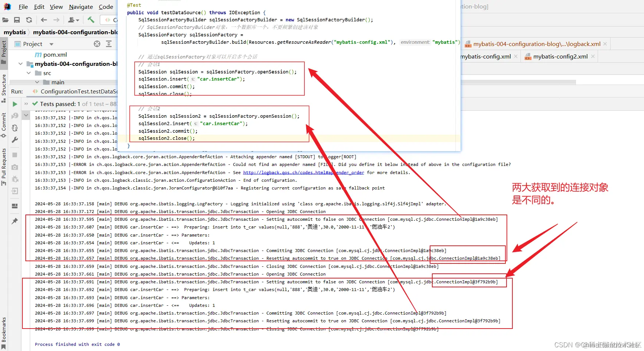Image resolution: width=644 pixels, height=351 pixels.
Task: Open the user profile dropdown in toolbar
Action: pyautogui.click(x=74, y=20)
